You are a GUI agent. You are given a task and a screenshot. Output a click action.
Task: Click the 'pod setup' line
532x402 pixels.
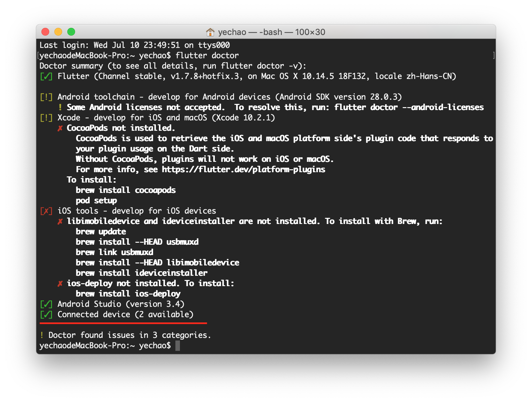pyautogui.click(x=96, y=201)
